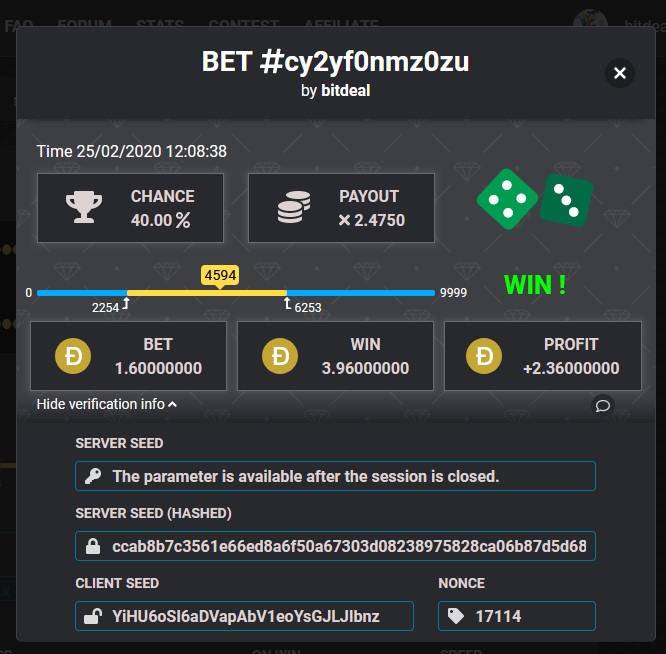Click the 4594 roll result marker
The image size is (666, 654).
click(x=220, y=276)
